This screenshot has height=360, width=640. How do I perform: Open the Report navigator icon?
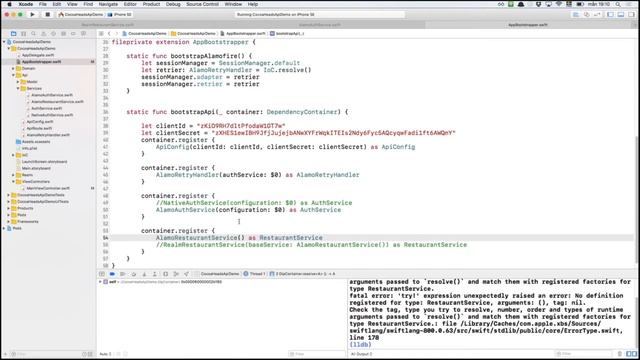point(83,33)
